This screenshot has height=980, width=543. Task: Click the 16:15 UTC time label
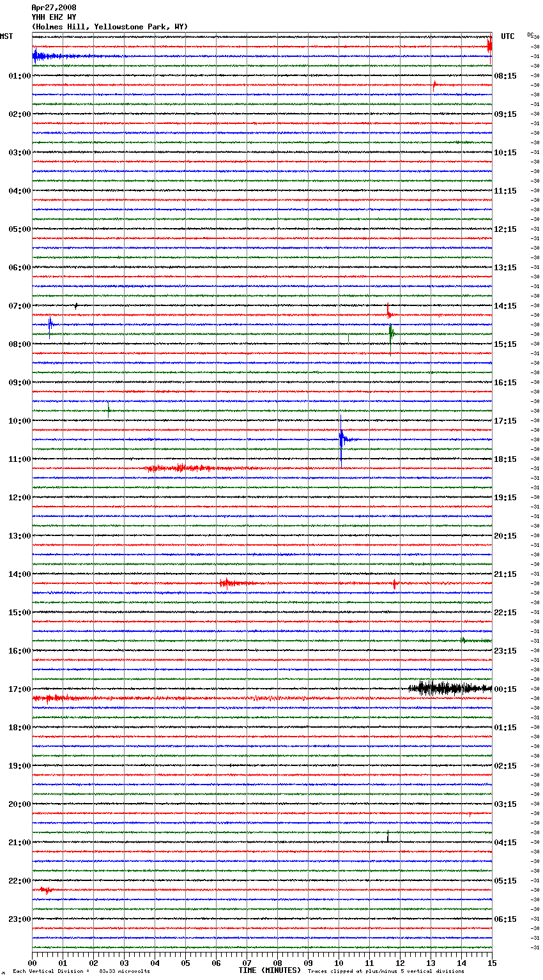pos(505,383)
